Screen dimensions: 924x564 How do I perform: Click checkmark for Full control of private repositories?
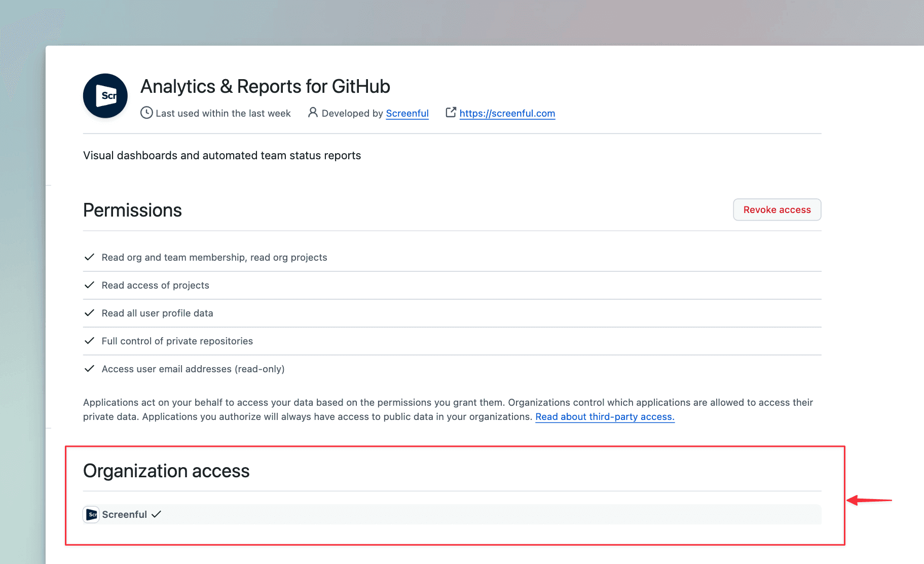(x=89, y=341)
